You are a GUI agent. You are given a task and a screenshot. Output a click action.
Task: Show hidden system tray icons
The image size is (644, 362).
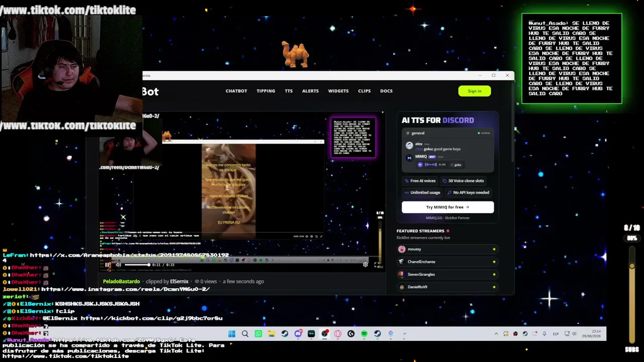(496, 334)
